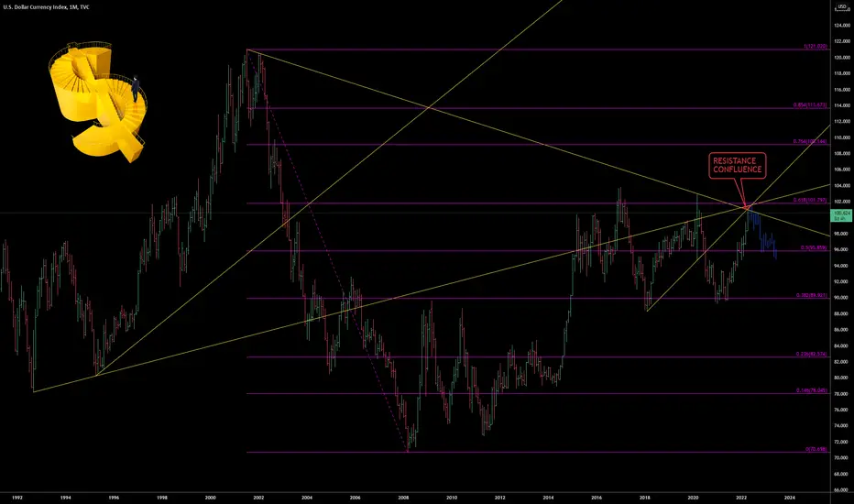854x504 pixels.
Task: Click the 88.000 price axis label
Action: point(841,313)
